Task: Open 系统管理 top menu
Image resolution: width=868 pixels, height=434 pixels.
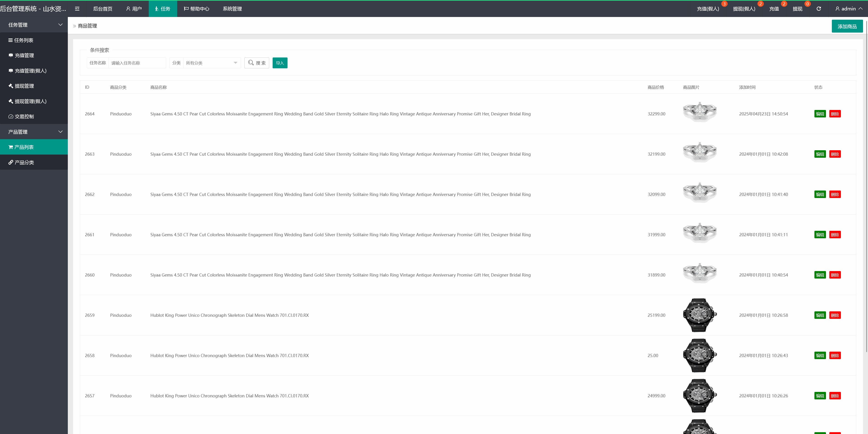Action: click(232, 9)
